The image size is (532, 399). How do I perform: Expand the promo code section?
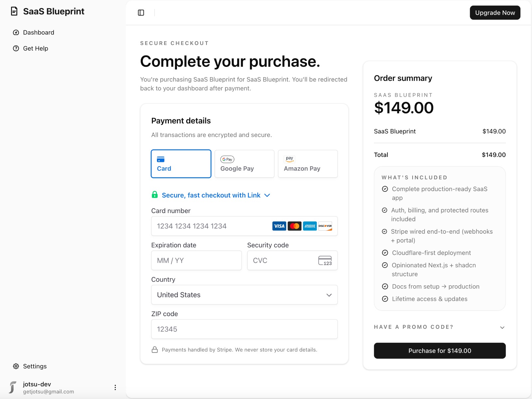(x=440, y=327)
